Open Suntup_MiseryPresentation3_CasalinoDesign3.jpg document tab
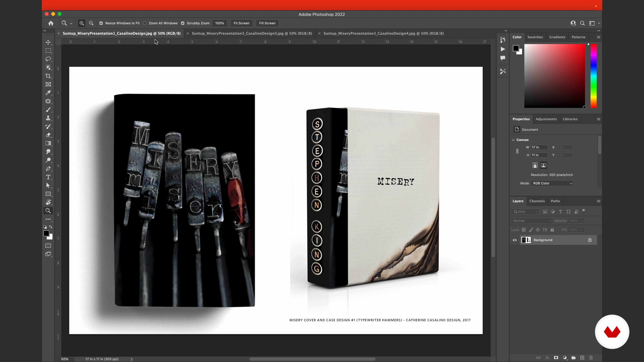The height and width of the screenshot is (362, 644). point(252,34)
